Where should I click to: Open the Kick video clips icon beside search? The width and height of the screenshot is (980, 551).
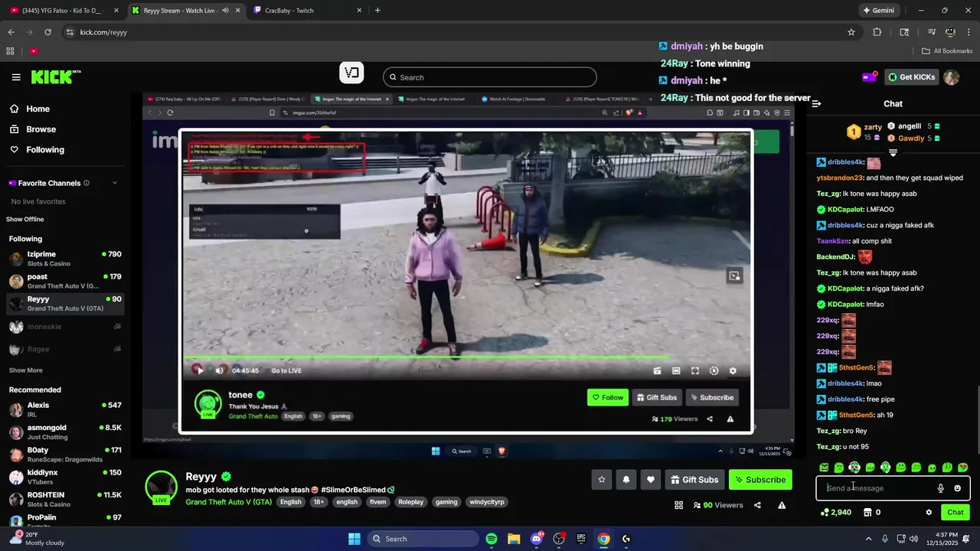[351, 73]
